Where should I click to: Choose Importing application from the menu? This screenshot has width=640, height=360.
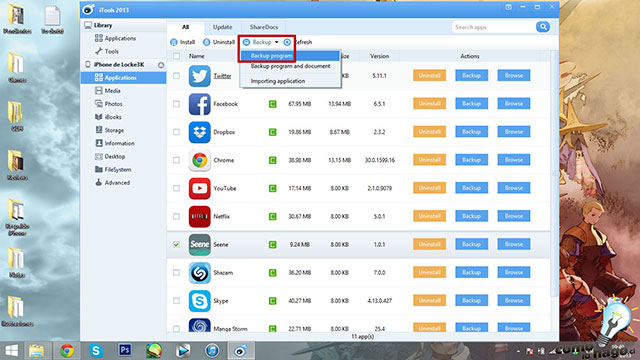(290, 81)
